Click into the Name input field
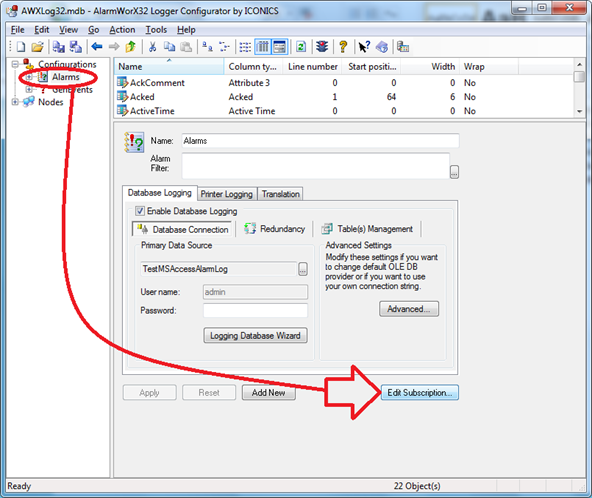Image resolution: width=592 pixels, height=498 pixels. tap(320, 141)
